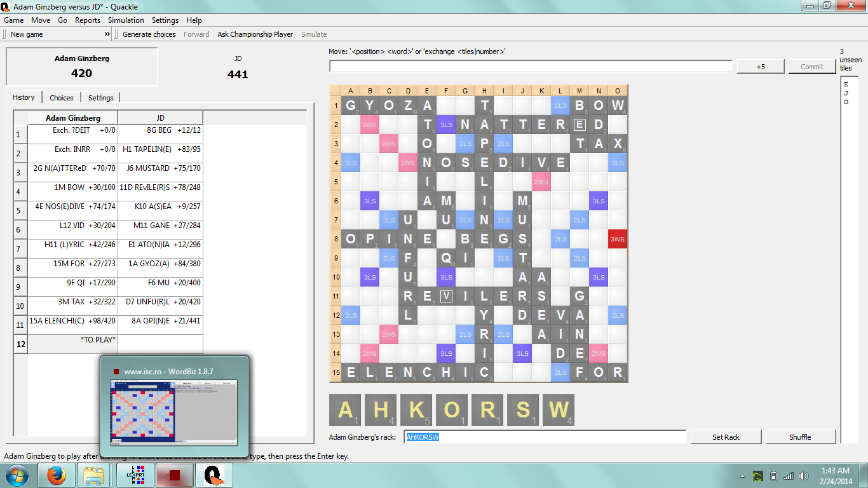This screenshot has height=488, width=868.
Task: Click the *TO PLAY* row
Action: point(72,344)
